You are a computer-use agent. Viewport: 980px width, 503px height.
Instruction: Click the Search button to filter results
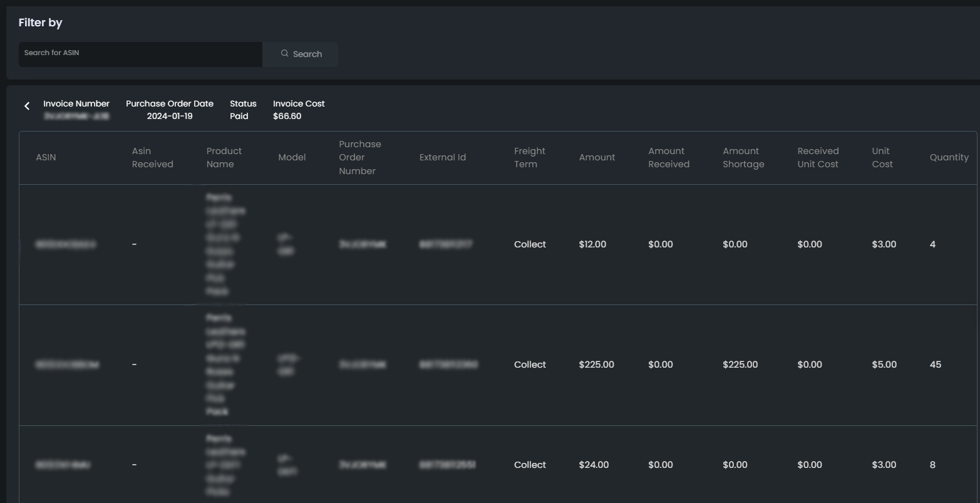(302, 54)
